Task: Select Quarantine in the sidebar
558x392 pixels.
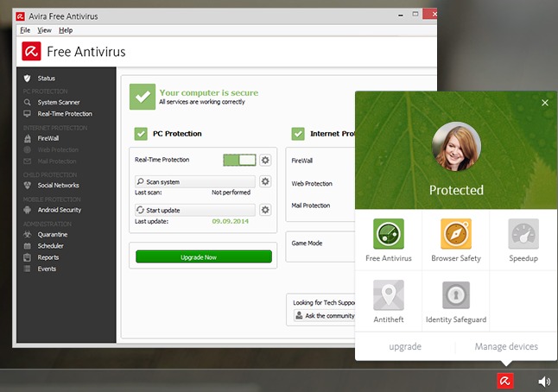Action: coord(53,234)
